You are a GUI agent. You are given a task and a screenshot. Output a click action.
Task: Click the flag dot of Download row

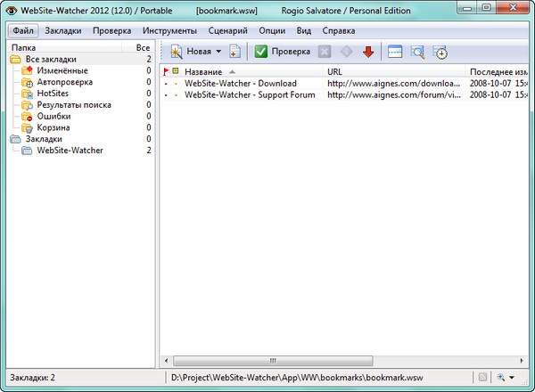pos(166,84)
